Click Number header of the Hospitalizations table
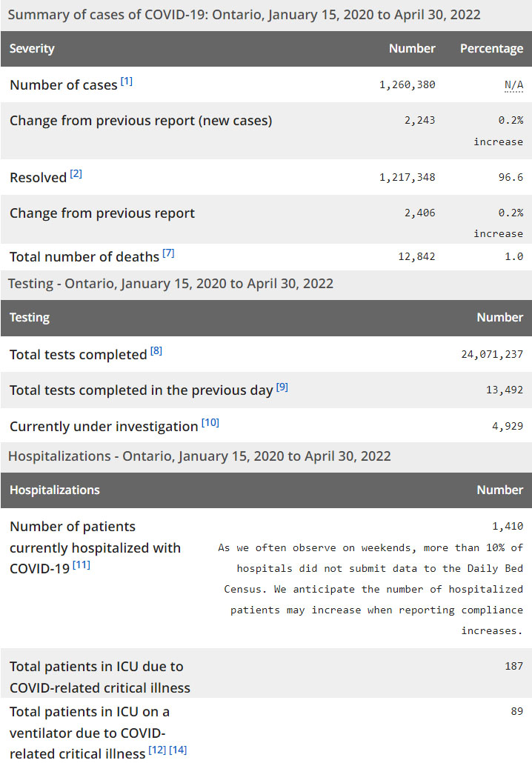 pyautogui.click(x=499, y=490)
